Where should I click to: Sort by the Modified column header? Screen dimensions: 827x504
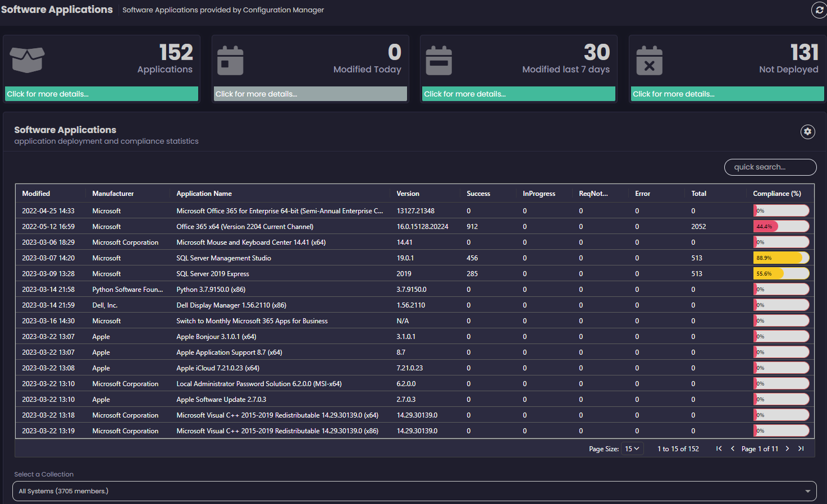(x=36, y=194)
